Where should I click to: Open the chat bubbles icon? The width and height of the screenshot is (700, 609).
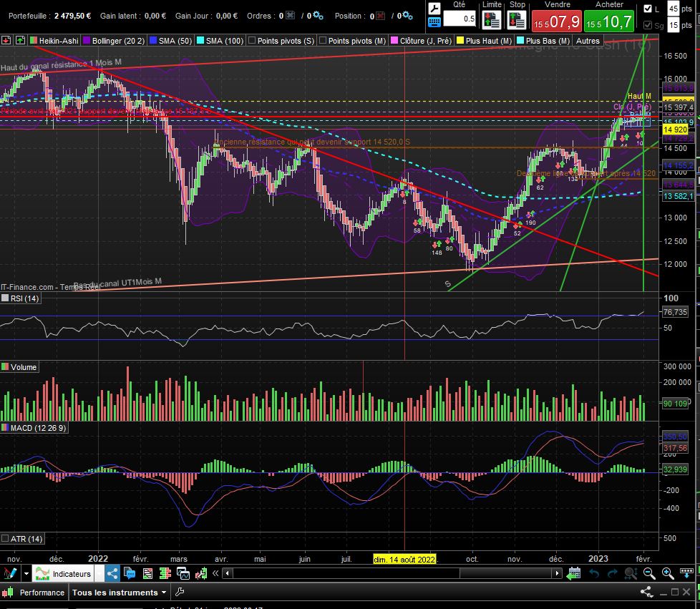click(130, 573)
